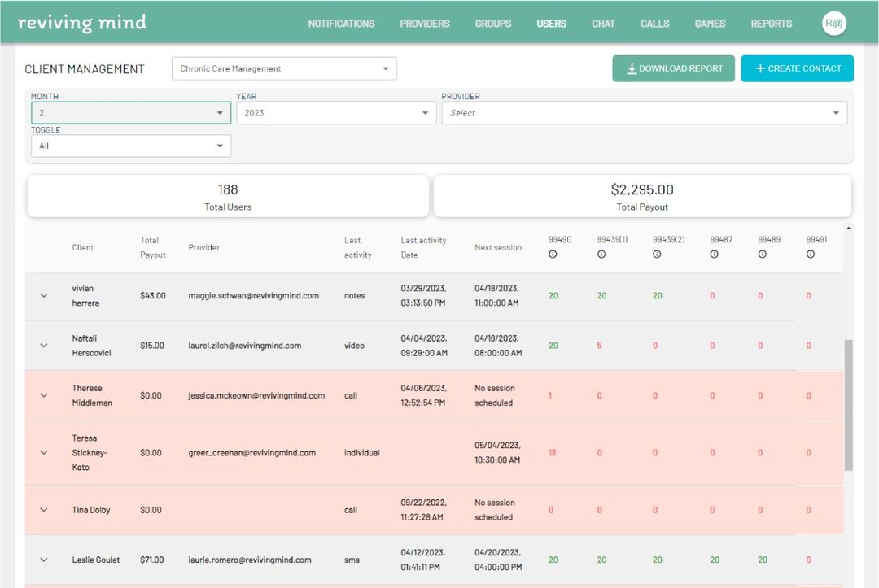
Task: Click the info icon under 99490 column
Action: 553,255
